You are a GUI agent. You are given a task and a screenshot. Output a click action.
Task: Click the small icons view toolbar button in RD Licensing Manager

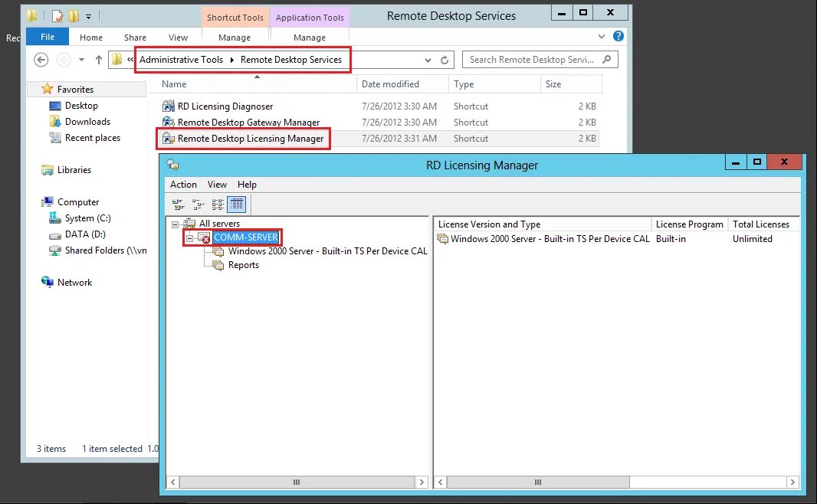point(198,204)
